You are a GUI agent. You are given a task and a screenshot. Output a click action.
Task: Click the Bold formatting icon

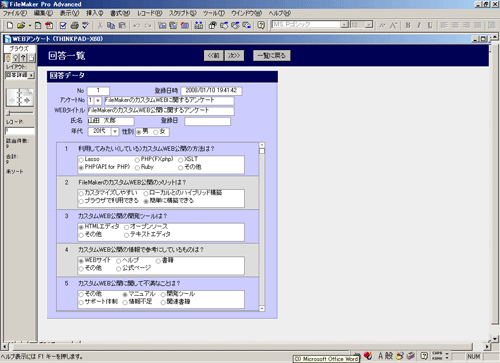408,25
